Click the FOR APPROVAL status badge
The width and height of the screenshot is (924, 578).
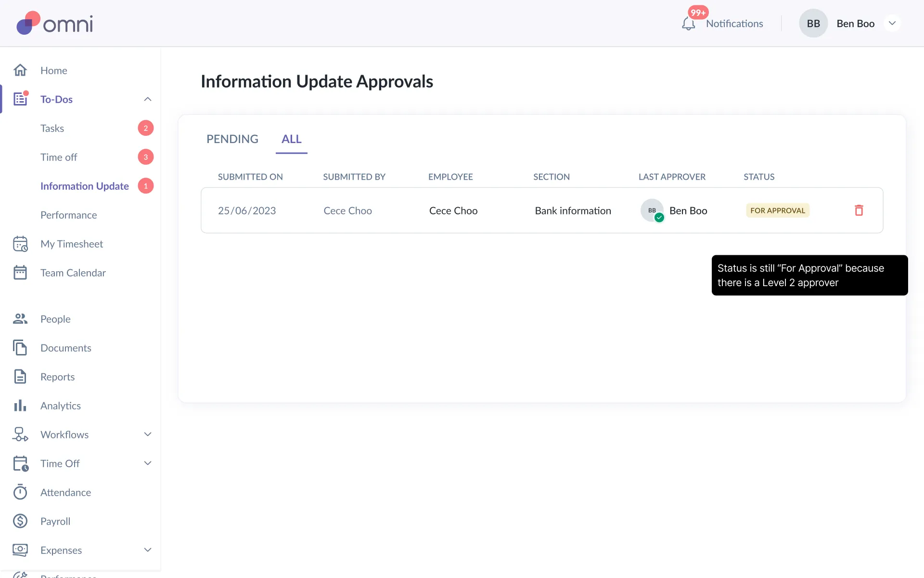777,210
